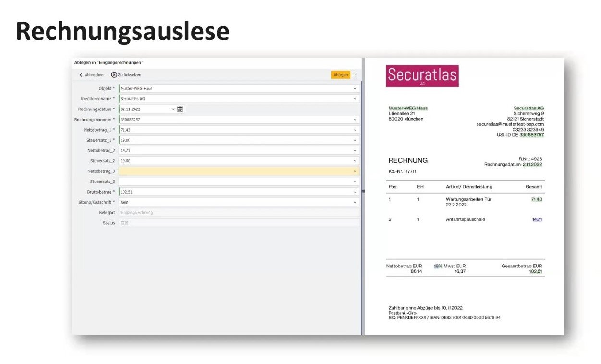Click 'Zahlbar ohne Abzüge bis 10.11.2022'

[x=426, y=308]
